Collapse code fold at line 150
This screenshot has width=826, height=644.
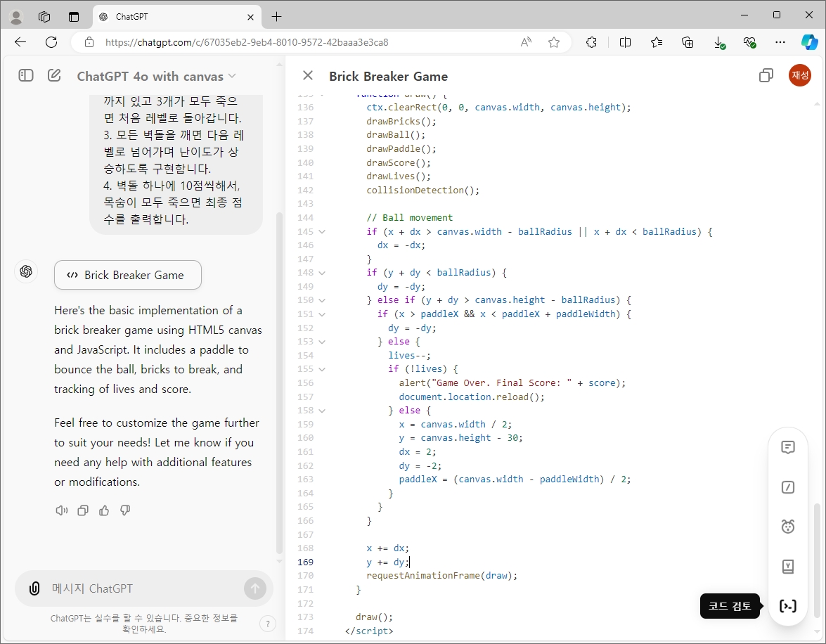tap(322, 300)
